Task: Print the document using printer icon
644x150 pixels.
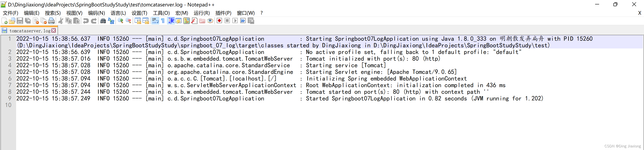Action: 51,21
